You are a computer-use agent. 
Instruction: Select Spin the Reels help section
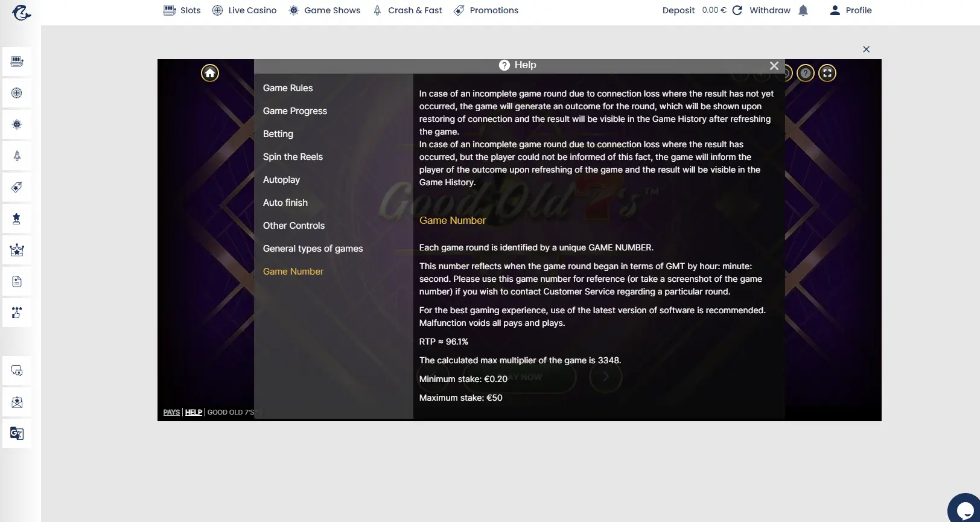click(x=293, y=157)
